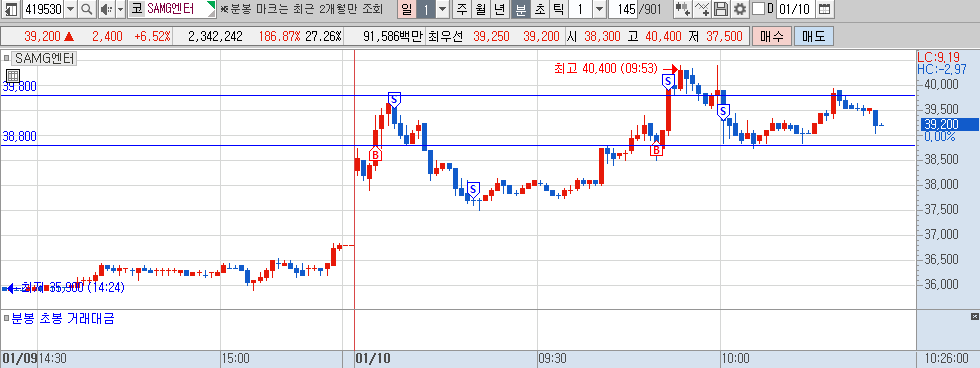Screen dimensions: 980x368
Task: Click the 매수 buy button
Action: (771, 37)
